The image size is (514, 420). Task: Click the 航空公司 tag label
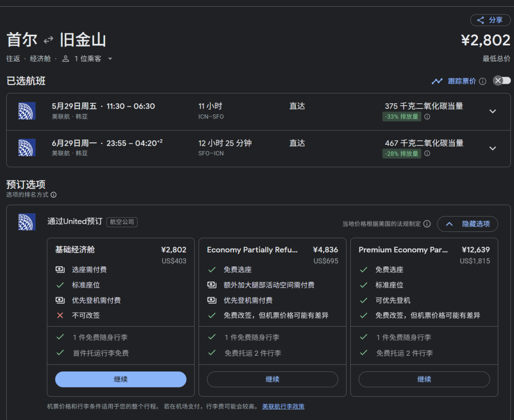tap(122, 222)
